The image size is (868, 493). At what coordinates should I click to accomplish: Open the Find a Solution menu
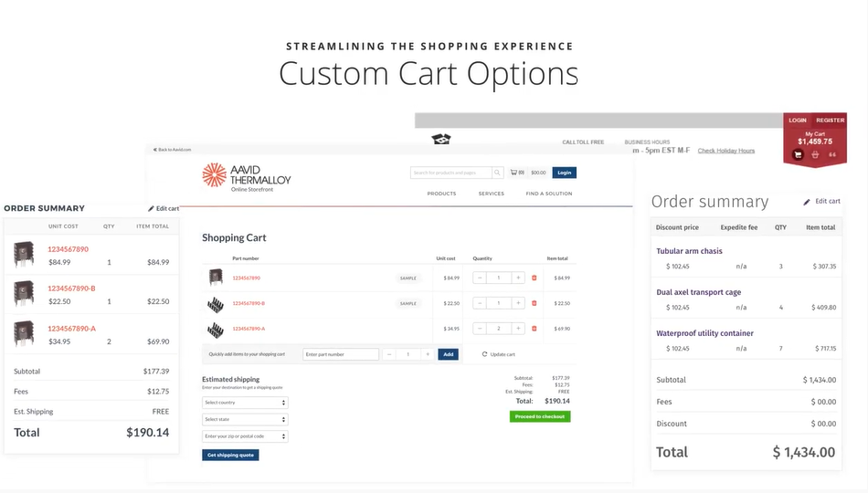(548, 194)
